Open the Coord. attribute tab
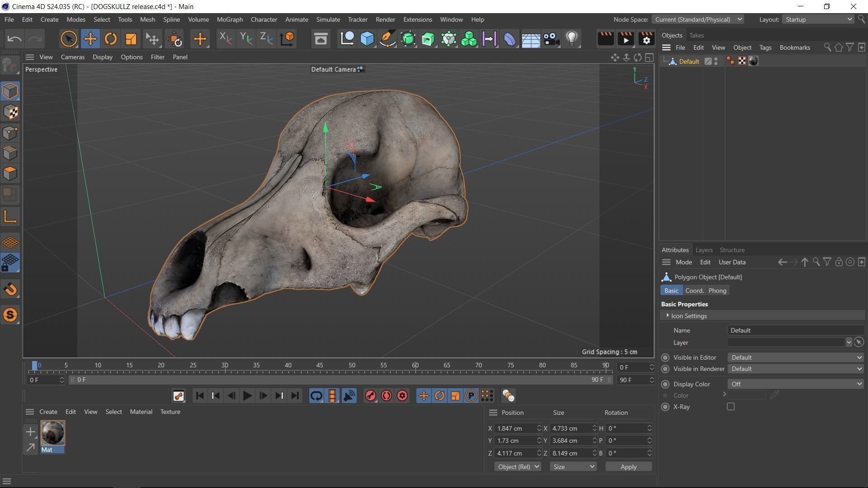 [694, 291]
